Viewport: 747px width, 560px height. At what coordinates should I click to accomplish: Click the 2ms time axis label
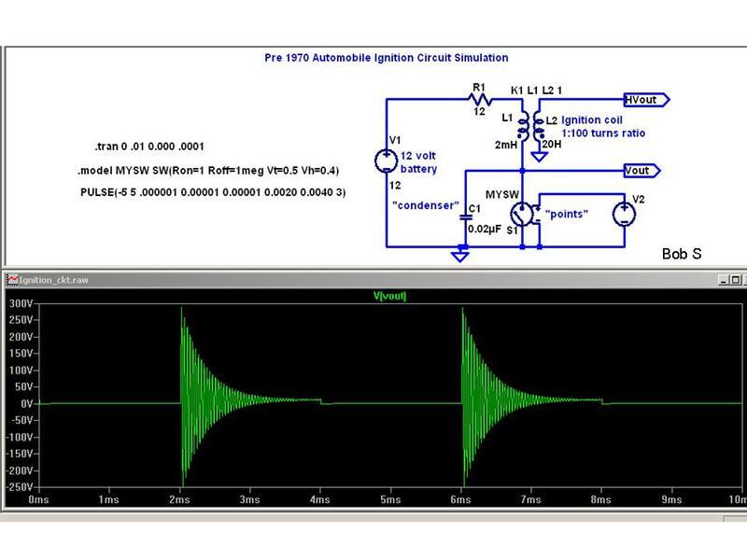pyautogui.click(x=179, y=499)
